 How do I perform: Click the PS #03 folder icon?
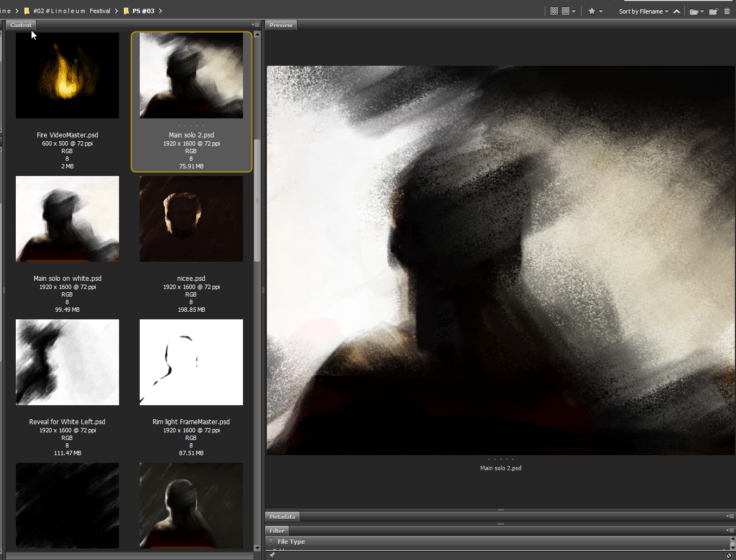(127, 11)
